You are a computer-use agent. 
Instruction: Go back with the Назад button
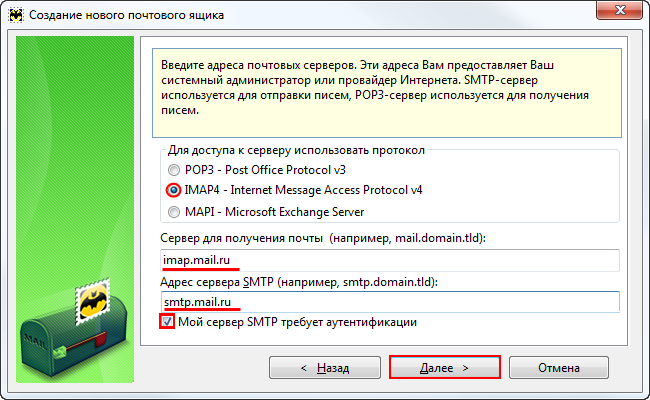pyautogui.click(x=325, y=367)
